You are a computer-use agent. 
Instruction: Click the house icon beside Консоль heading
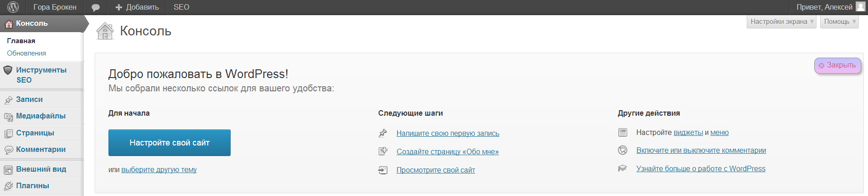coord(105,31)
